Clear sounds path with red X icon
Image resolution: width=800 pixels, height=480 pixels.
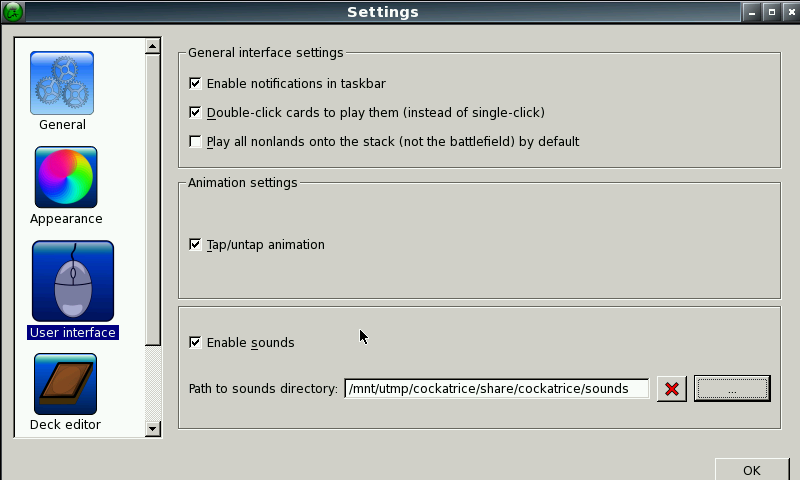coord(672,389)
